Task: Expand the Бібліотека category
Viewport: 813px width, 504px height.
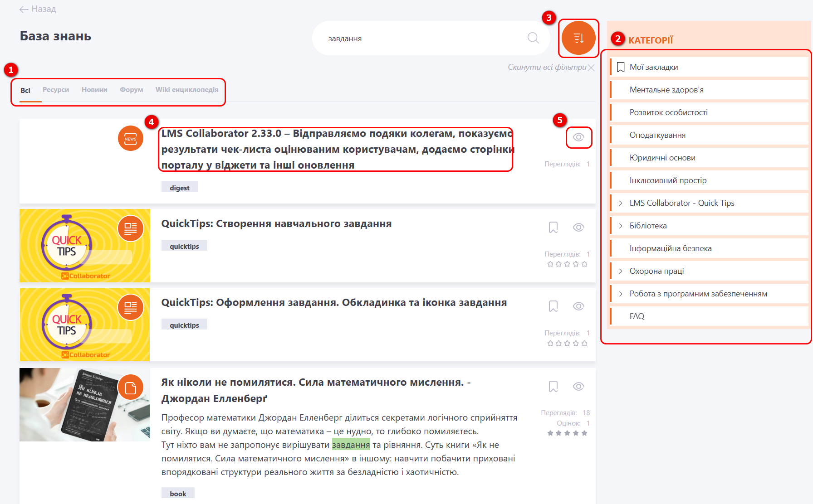Action: (x=621, y=226)
